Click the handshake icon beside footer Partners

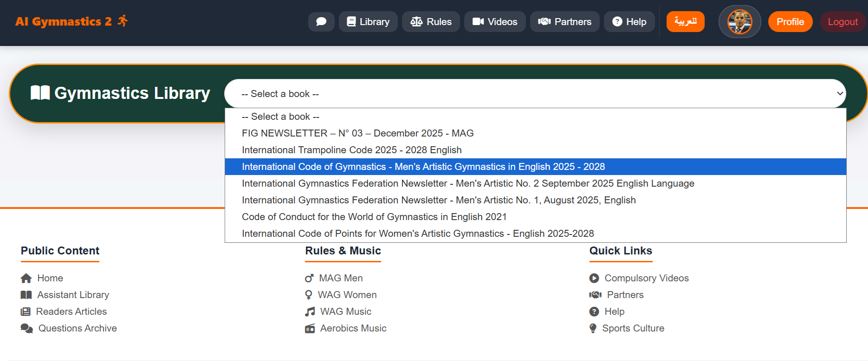point(596,295)
